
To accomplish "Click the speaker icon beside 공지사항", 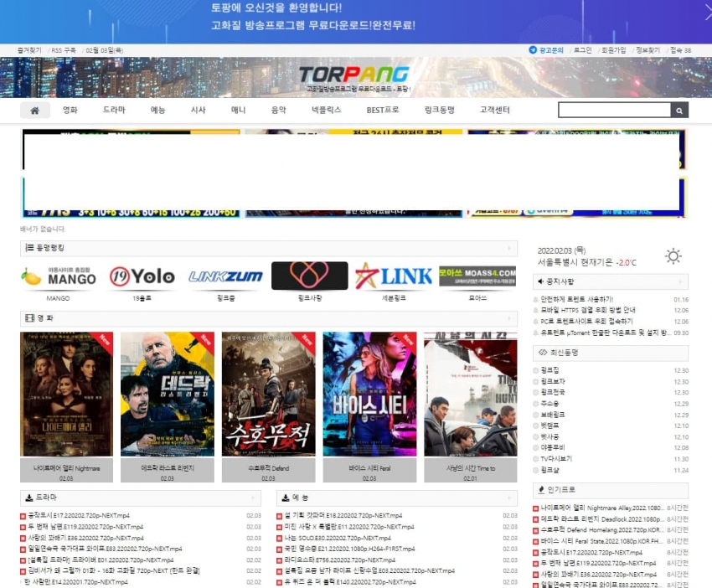I will pyautogui.click(x=540, y=281).
